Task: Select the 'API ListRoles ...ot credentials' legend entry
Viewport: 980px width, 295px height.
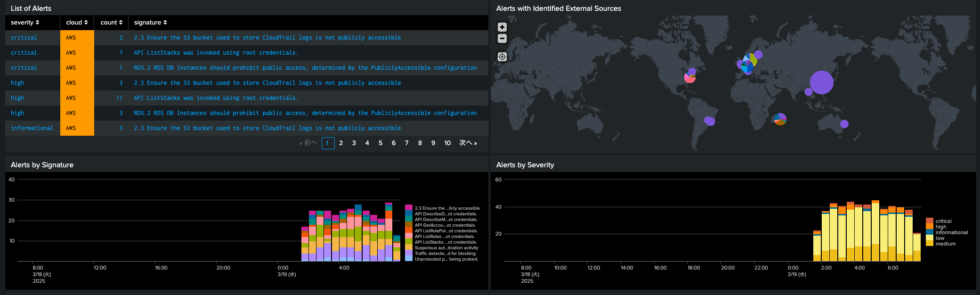Action: click(445, 236)
